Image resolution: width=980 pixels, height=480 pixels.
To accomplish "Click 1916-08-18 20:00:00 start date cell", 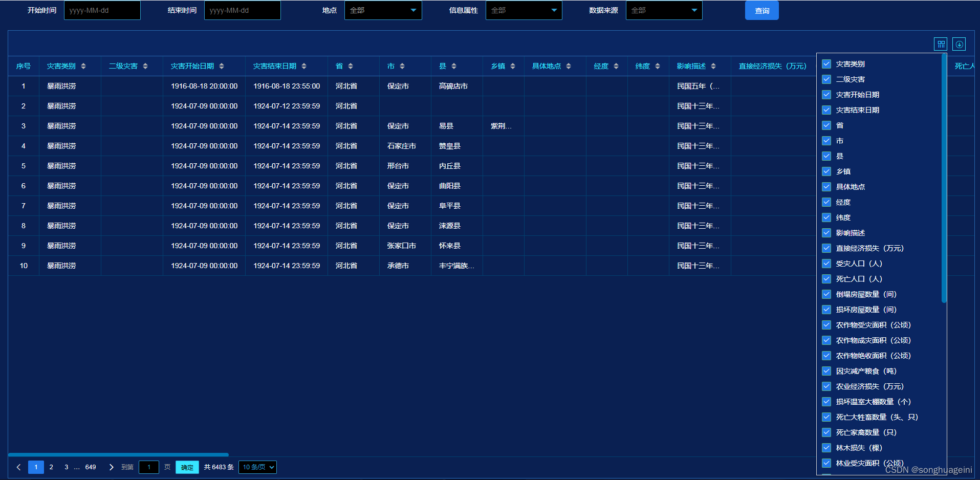I will tap(204, 86).
